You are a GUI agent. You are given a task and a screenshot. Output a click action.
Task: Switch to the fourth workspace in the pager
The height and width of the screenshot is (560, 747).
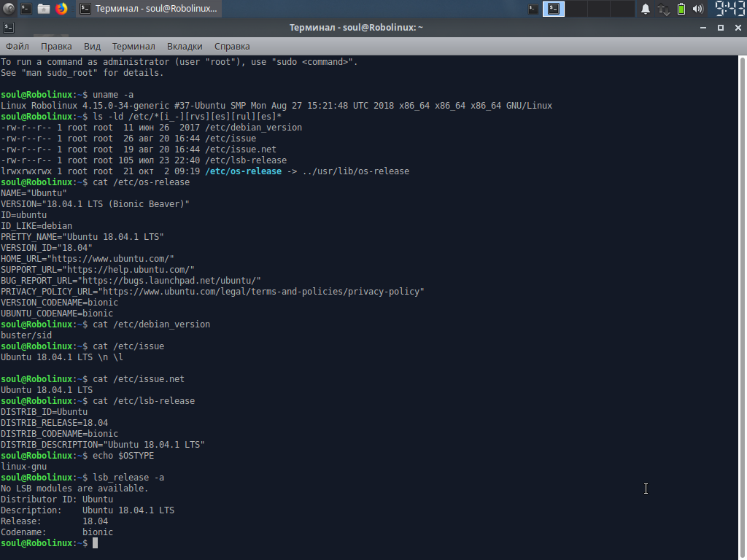tap(622, 9)
